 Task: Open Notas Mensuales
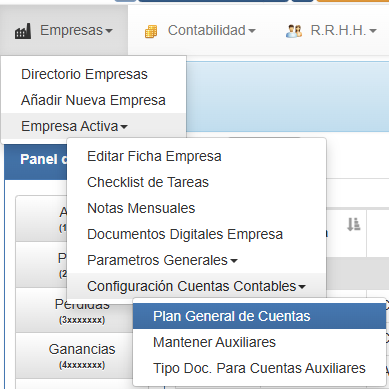(x=196, y=208)
